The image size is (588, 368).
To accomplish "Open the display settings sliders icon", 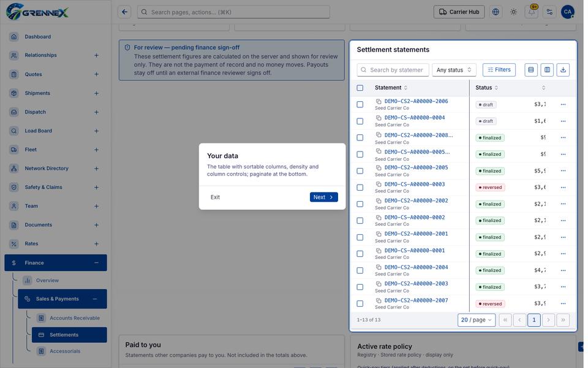I will pos(549,12).
